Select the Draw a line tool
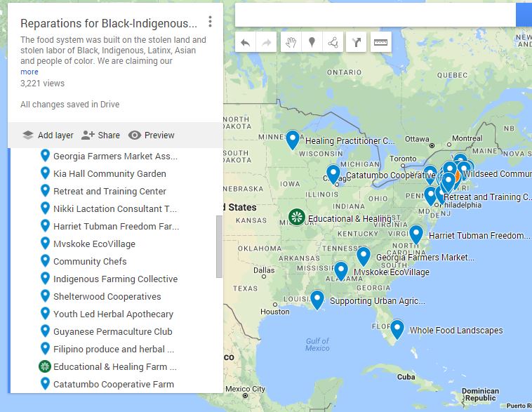The height and width of the screenshot is (412, 532). 333,42
